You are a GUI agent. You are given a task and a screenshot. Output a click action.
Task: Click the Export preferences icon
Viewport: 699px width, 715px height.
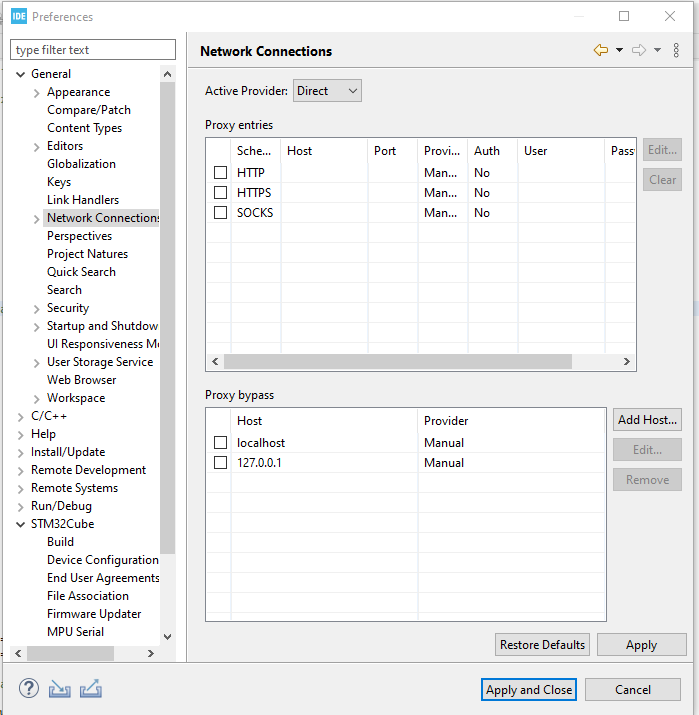tap(91, 689)
